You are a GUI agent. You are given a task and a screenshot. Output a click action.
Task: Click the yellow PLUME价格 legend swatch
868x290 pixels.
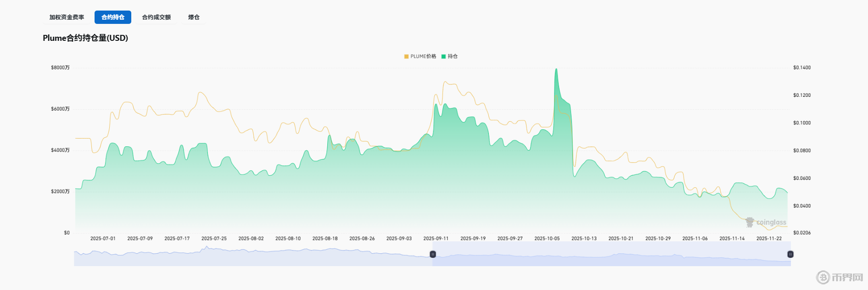[406, 56]
